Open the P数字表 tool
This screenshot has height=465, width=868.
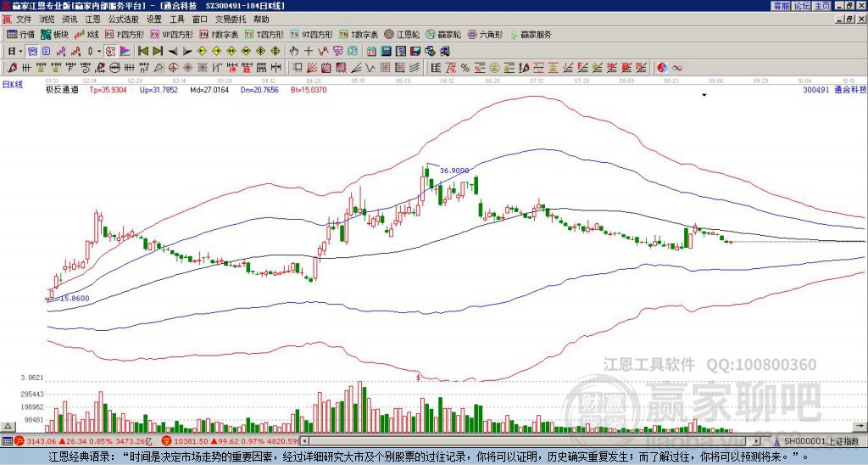click(219, 34)
